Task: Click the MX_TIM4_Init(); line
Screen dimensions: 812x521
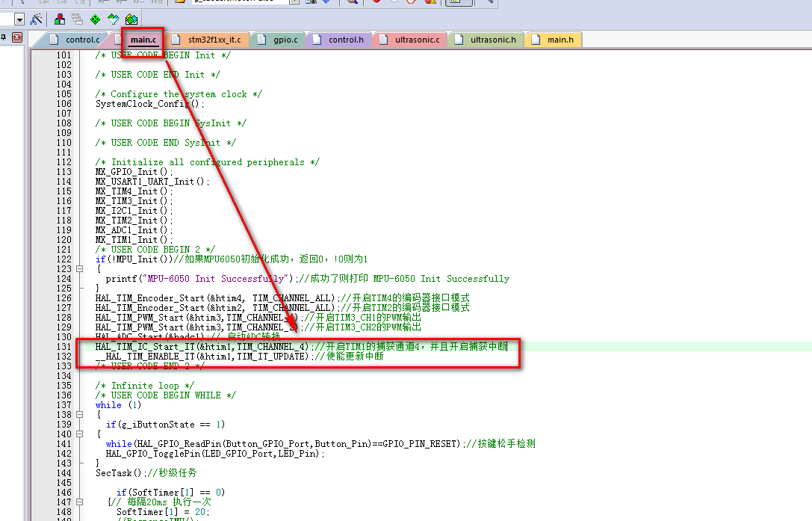Action: [134, 191]
